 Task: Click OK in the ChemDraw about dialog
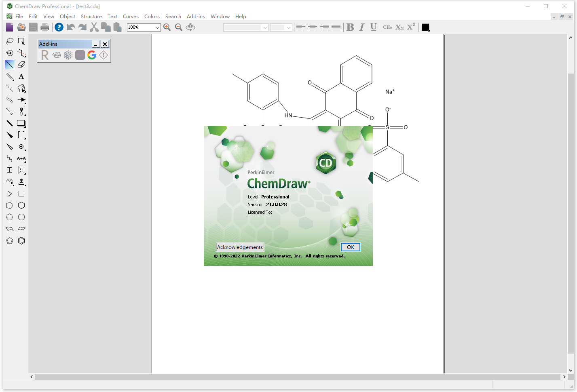351,247
